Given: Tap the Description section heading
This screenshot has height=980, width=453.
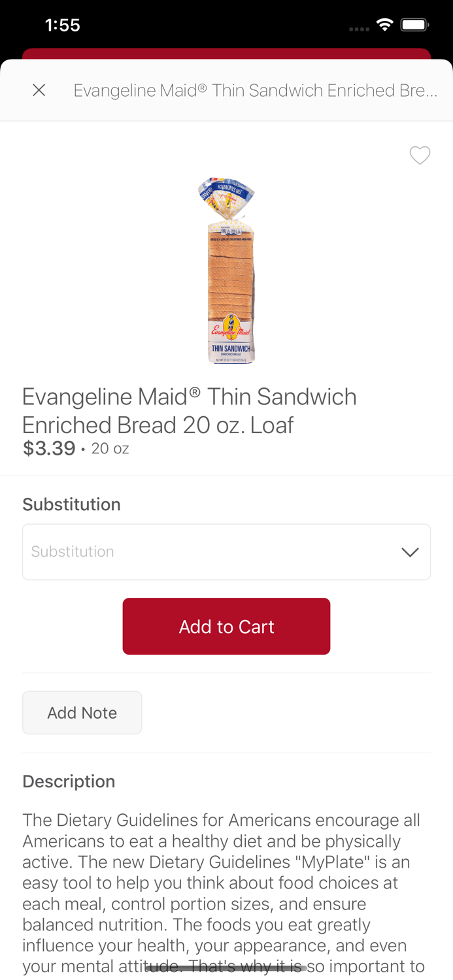Looking at the screenshot, I should pyautogui.click(x=69, y=781).
